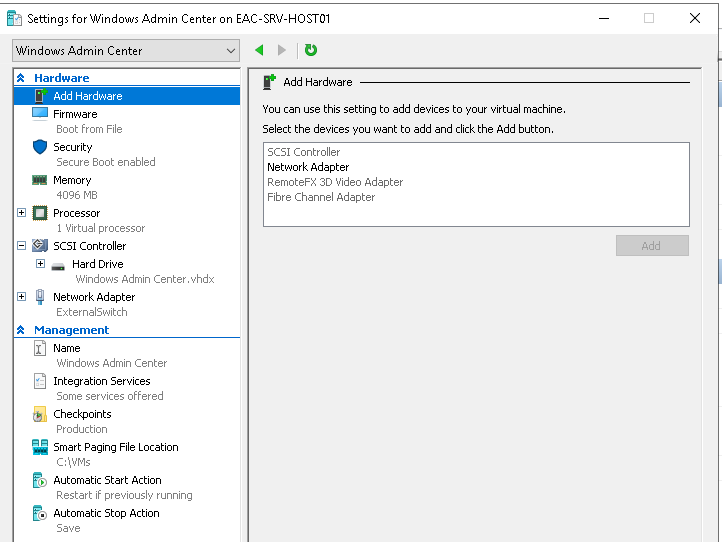722x542 pixels.
Task: Click the green refresh icon
Action: 311,50
